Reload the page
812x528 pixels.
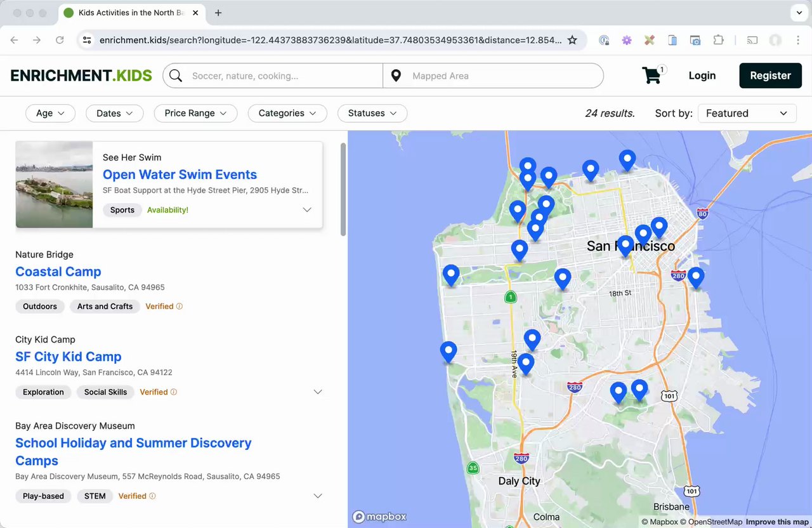tap(60, 40)
